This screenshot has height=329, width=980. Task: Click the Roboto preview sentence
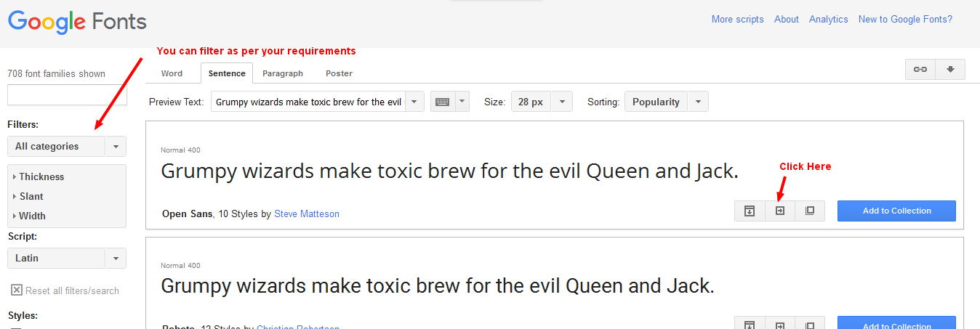438,286
